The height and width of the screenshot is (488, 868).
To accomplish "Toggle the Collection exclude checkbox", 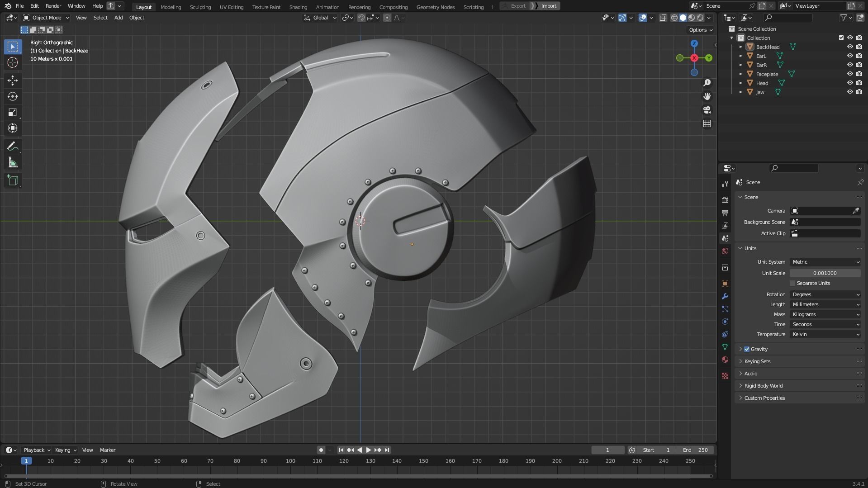I will [841, 38].
